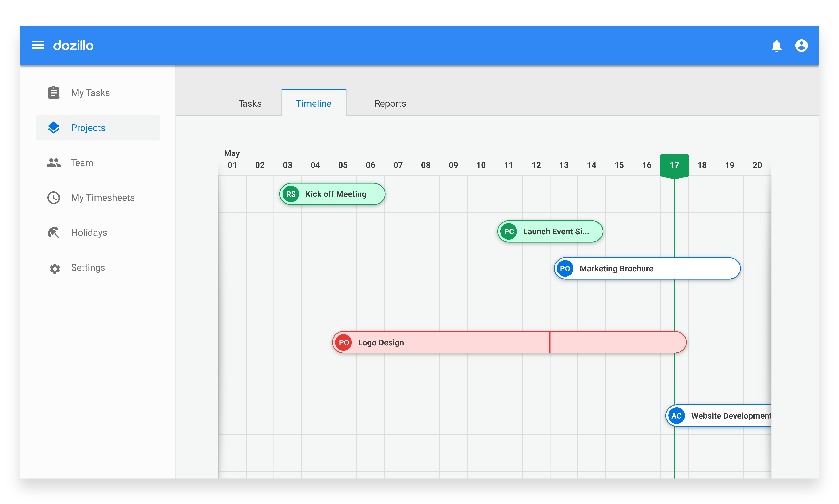Switch to the Tasks tab

point(250,104)
